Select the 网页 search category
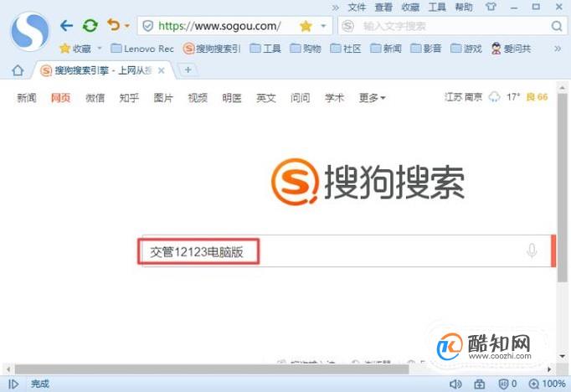Screen dimensions: 571x392 click(60, 98)
